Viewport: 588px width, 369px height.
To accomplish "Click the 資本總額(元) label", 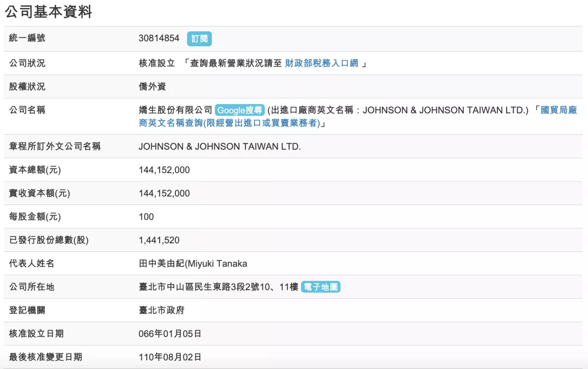I will click(x=35, y=170).
